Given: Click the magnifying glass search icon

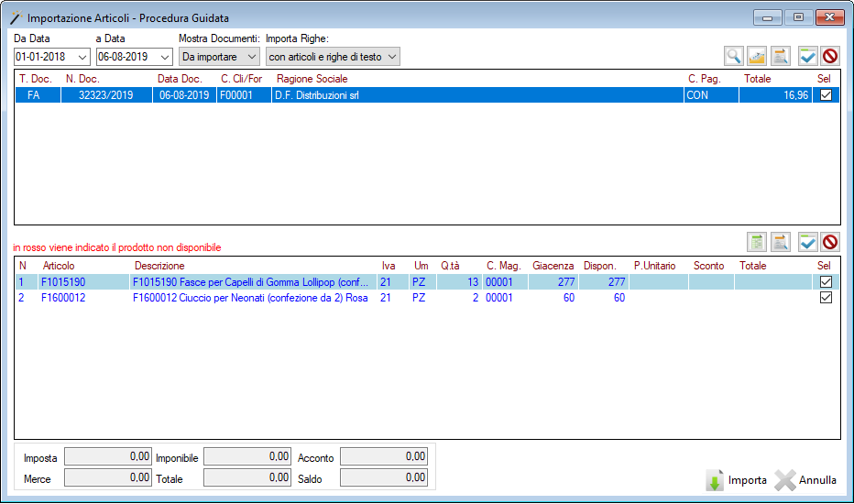Looking at the screenshot, I should [734, 56].
